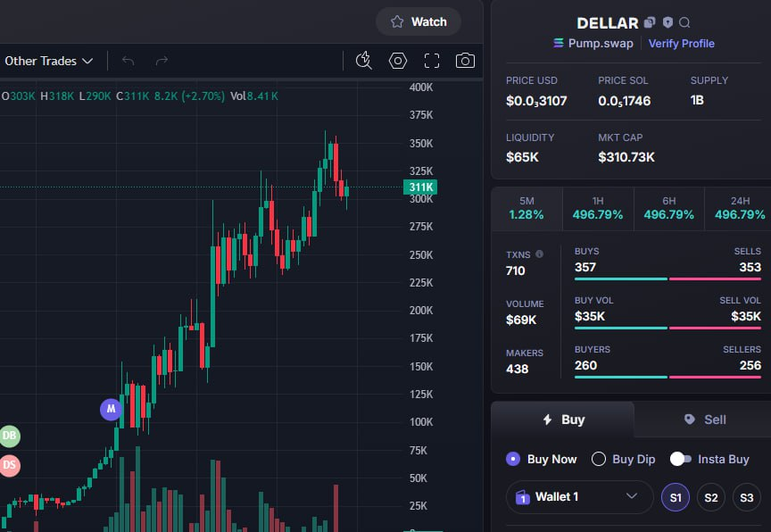Click the BUYERS count 260

[x=585, y=365]
